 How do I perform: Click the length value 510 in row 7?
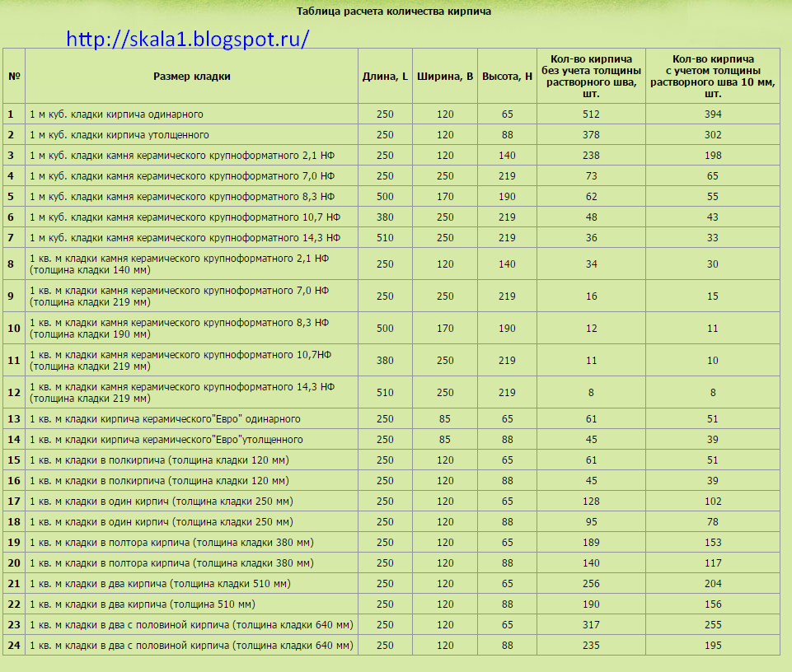click(x=385, y=238)
